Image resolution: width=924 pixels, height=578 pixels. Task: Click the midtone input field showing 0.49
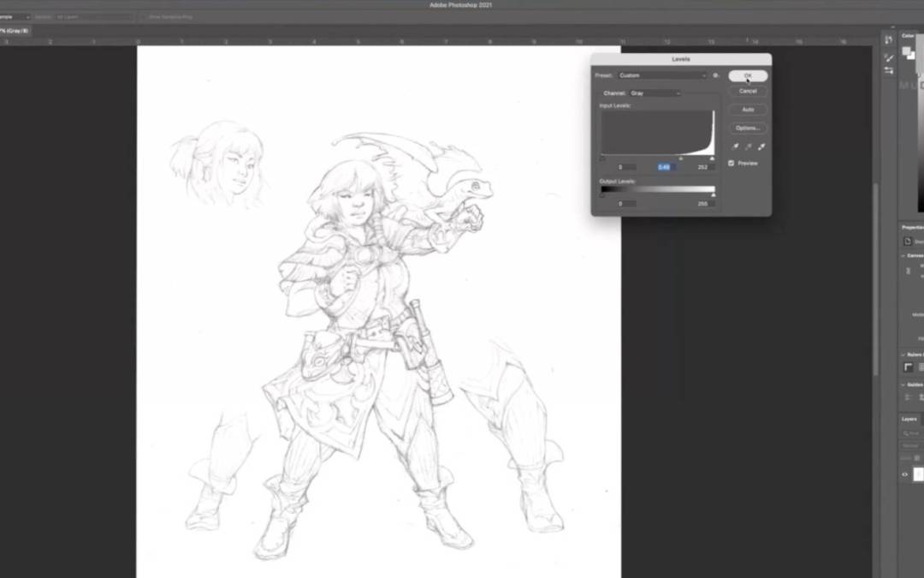pyautogui.click(x=665, y=167)
